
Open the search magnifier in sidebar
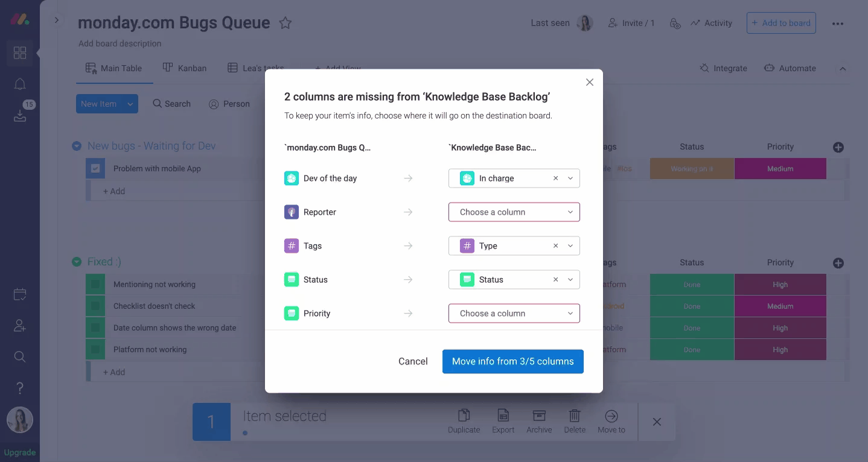pyautogui.click(x=20, y=356)
